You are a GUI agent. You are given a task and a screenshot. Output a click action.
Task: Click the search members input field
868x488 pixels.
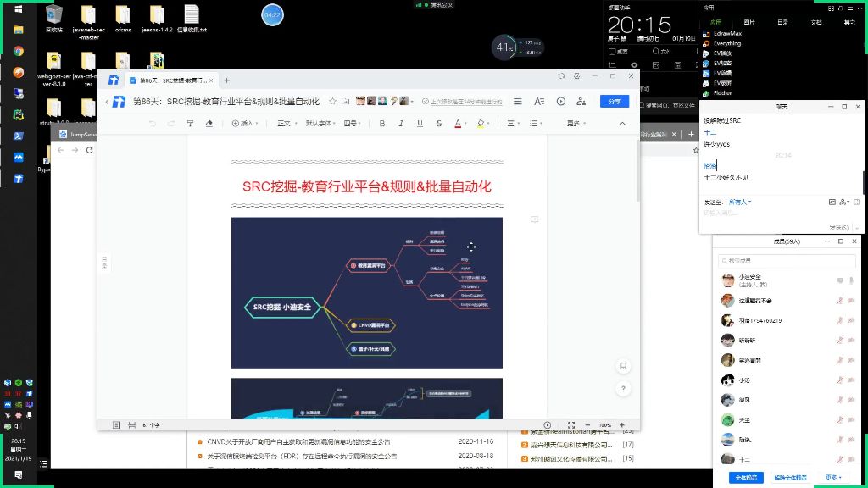787,261
